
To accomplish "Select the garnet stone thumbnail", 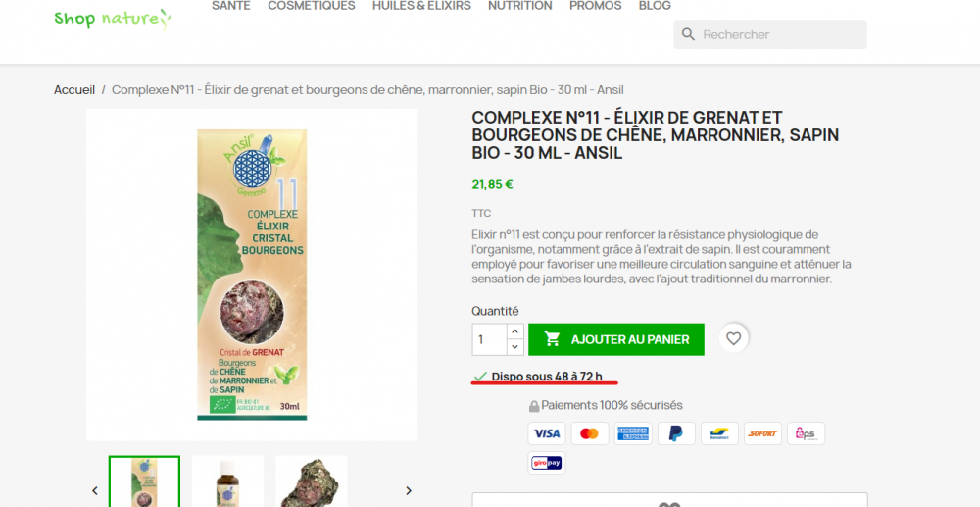I will (312, 482).
